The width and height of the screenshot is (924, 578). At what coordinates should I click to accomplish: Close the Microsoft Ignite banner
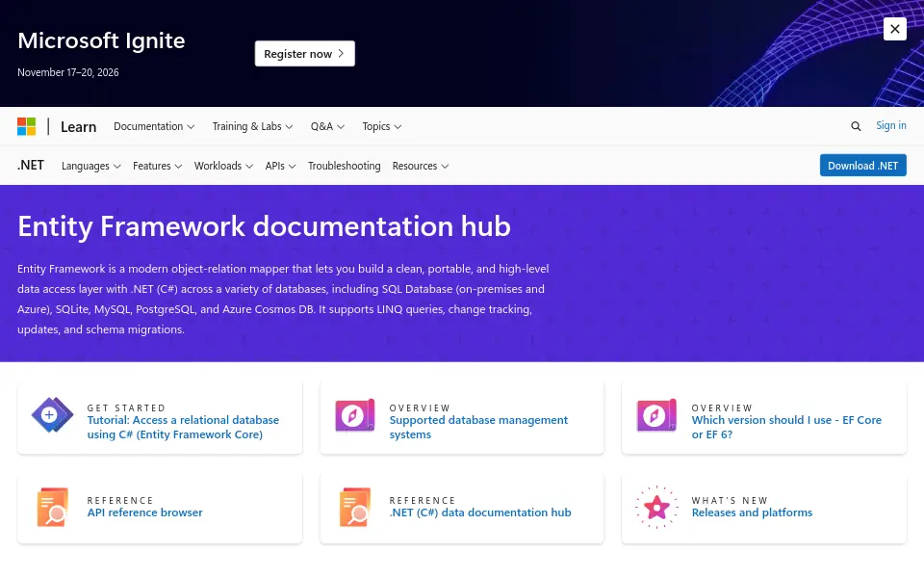click(x=894, y=29)
